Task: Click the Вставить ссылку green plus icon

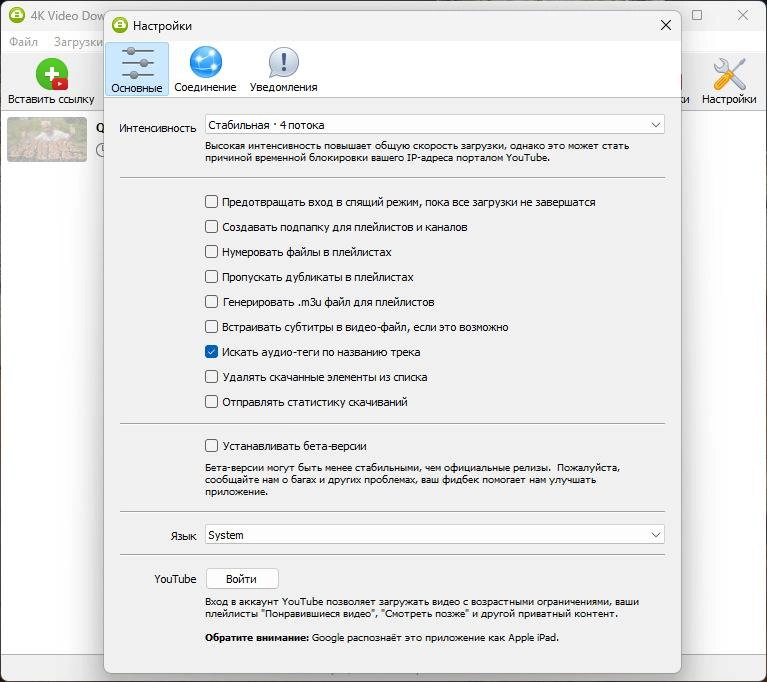Action: pyautogui.click(x=51, y=74)
